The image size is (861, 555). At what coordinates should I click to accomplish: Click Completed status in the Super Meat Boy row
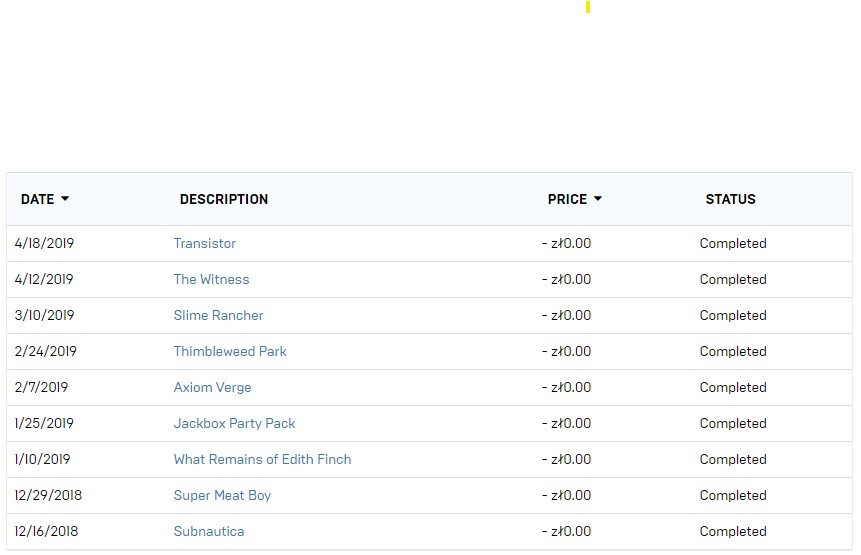coord(733,495)
